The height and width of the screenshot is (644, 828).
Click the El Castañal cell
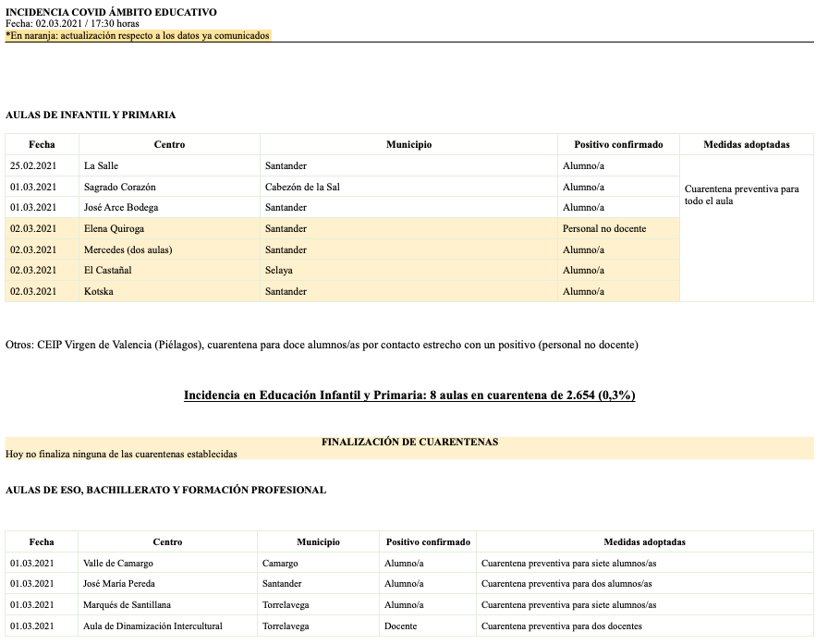(107, 271)
